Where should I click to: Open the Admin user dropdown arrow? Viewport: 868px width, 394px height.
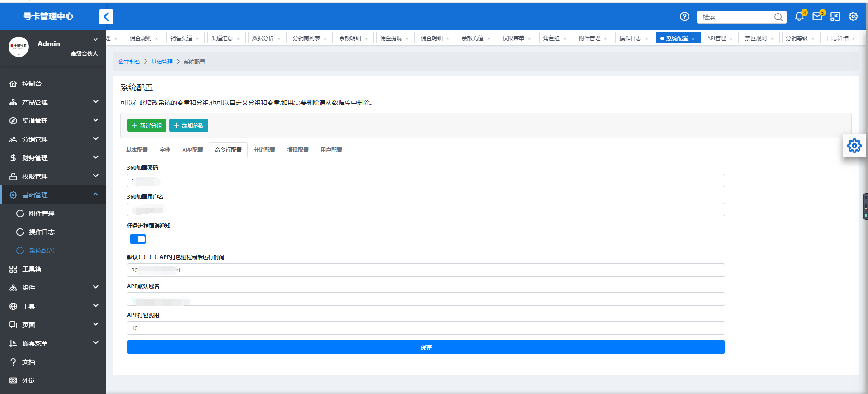point(95,39)
